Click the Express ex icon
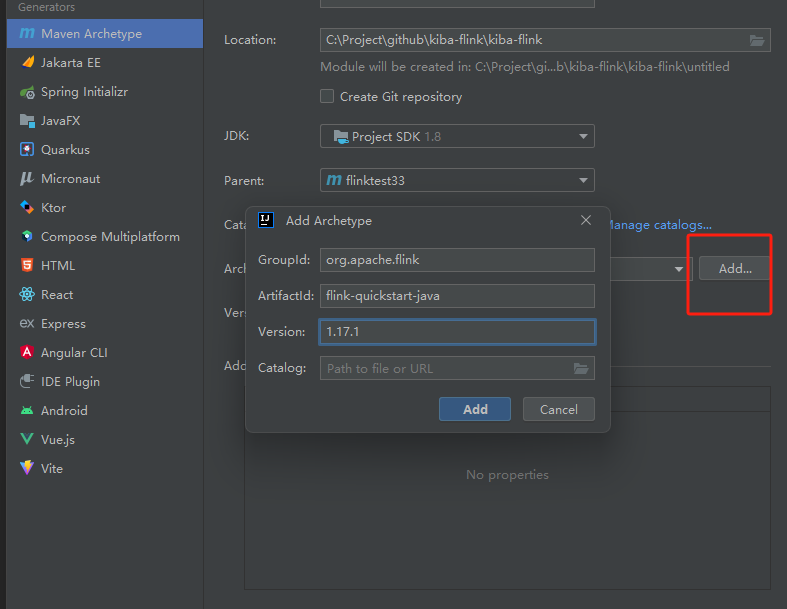Screen dimensions: 787x609 pyautogui.click(x=27, y=323)
